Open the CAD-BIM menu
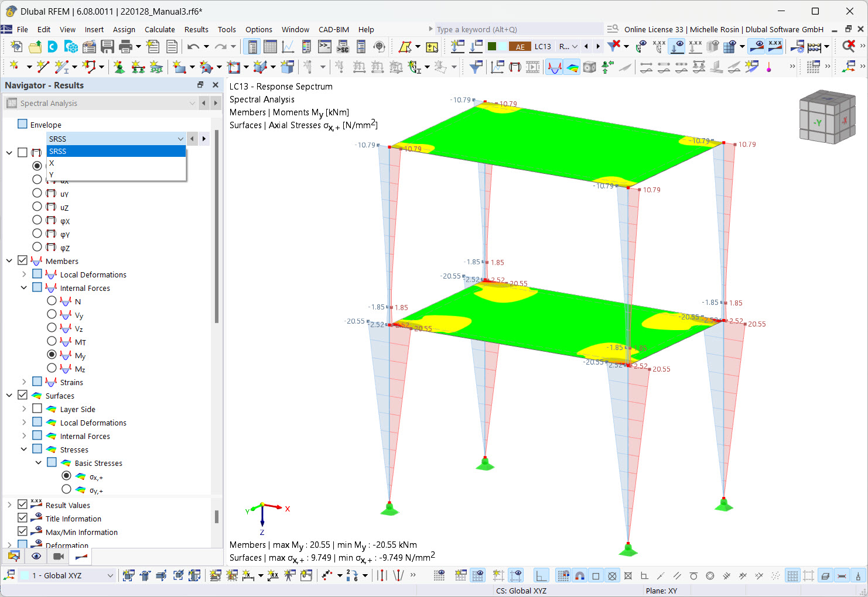 334,29
